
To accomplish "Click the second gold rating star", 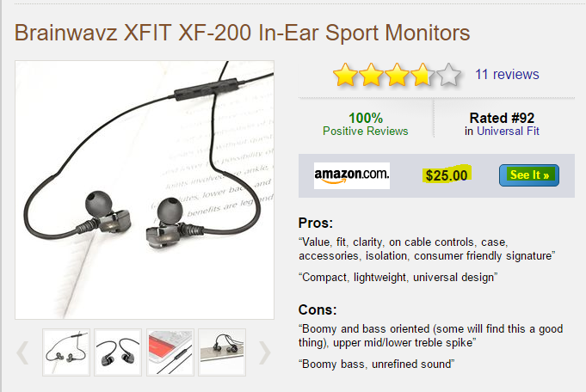I will pyautogui.click(x=371, y=74).
